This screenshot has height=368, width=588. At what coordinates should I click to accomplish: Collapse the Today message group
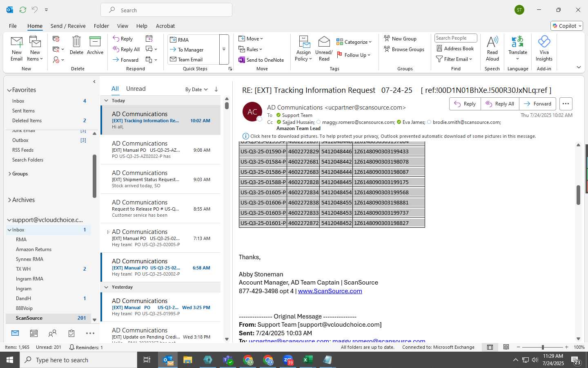pyautogui.click(x=106, y=101)
